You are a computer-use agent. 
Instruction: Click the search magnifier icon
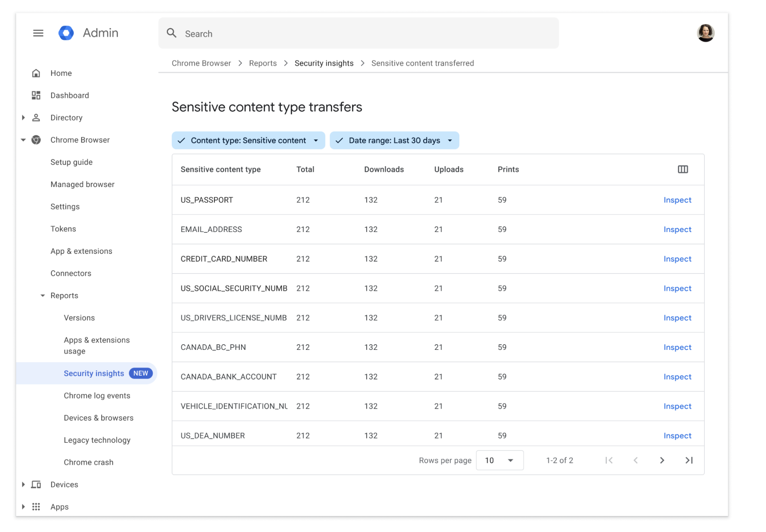click(x=172, y=33)
